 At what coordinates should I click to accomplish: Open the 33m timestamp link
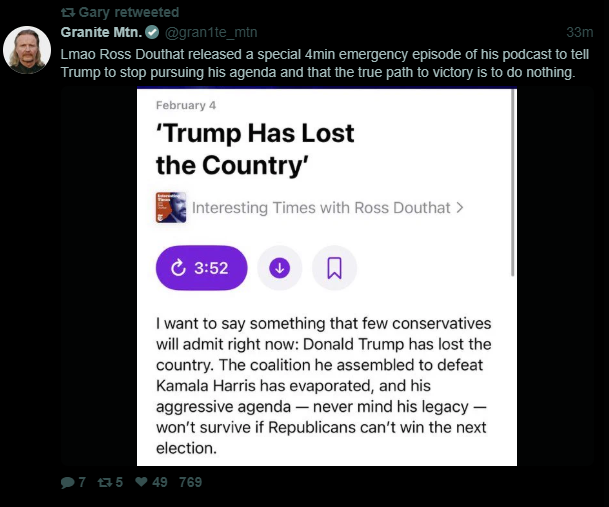click(x=579, y=32)
